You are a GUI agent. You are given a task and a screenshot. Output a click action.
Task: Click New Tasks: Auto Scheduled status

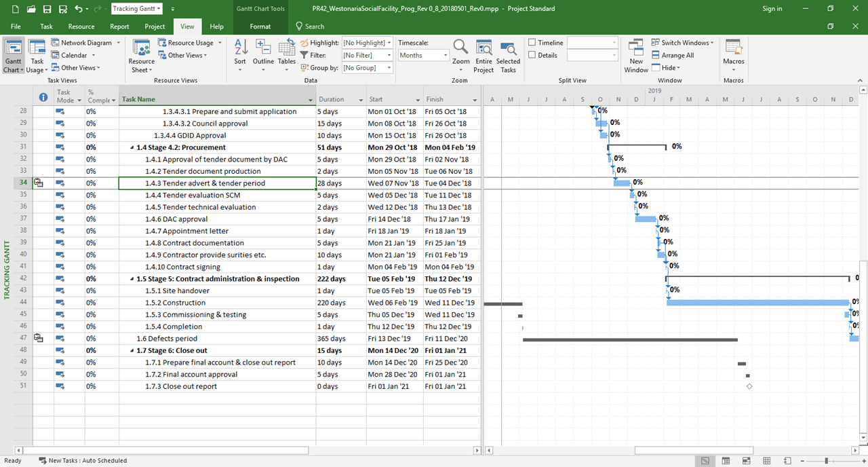(83, 461)
